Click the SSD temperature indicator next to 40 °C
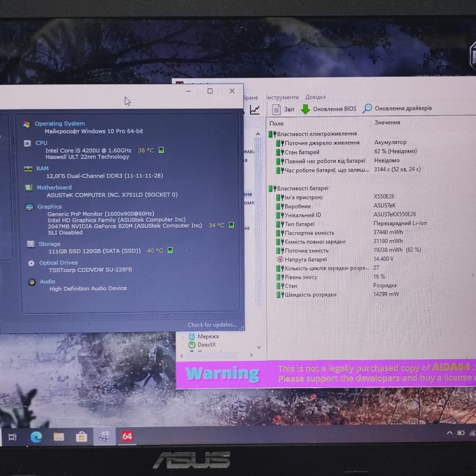 170,250
